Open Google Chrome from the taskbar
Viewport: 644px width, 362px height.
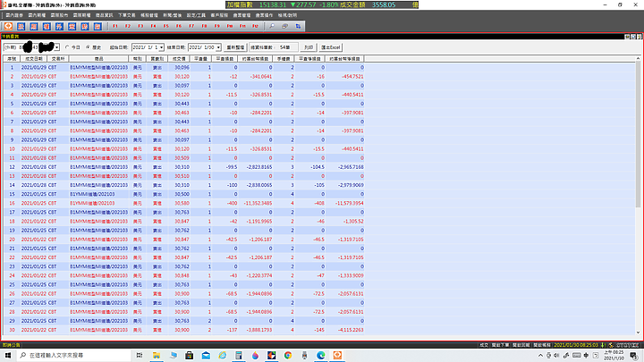pyautogui.click(x=288, y=355)
